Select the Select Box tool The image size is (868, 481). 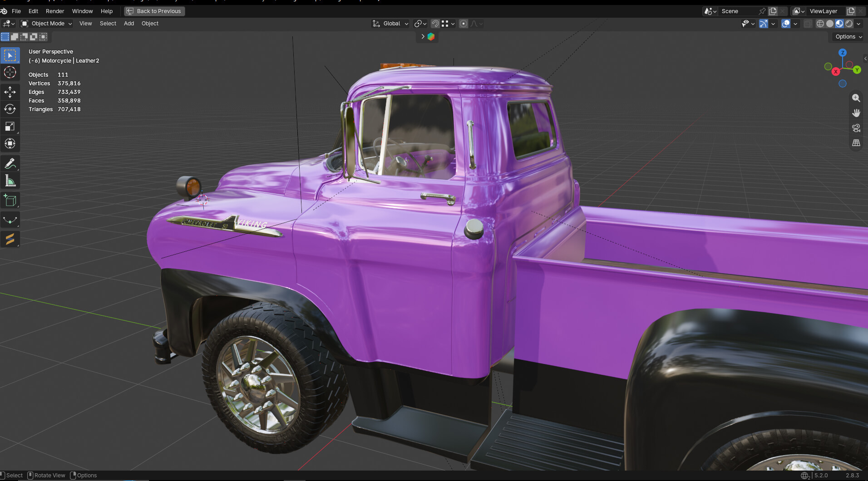click(10, 55)
